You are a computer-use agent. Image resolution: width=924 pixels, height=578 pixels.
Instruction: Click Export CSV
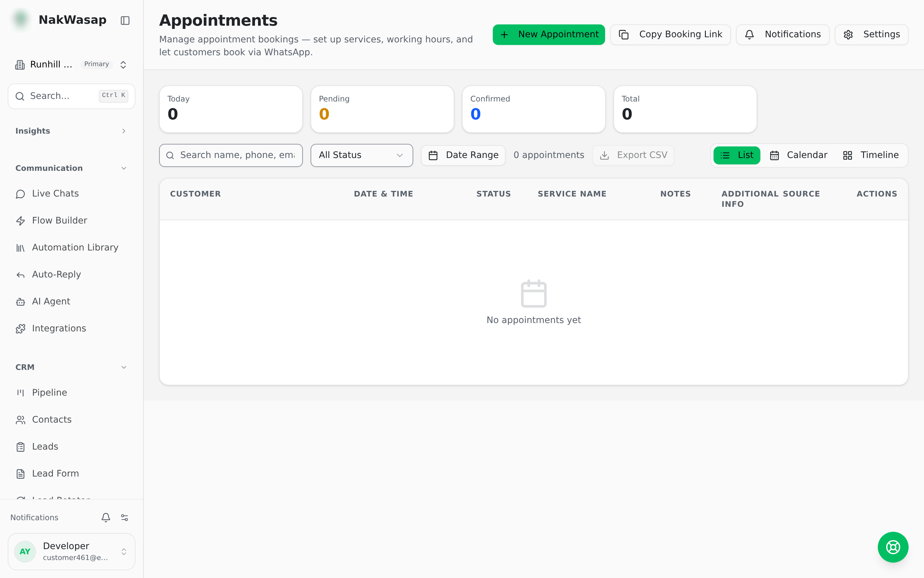click(x=633, y=155)
